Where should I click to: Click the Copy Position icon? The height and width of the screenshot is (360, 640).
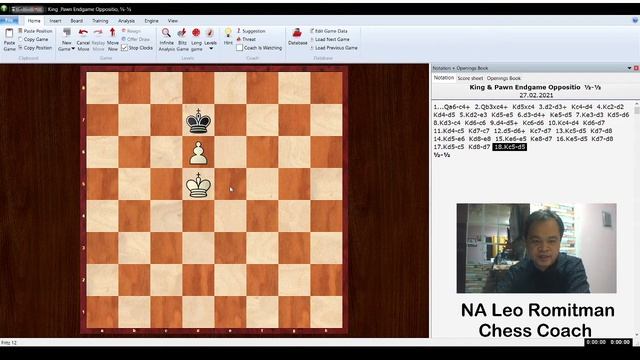20,48
